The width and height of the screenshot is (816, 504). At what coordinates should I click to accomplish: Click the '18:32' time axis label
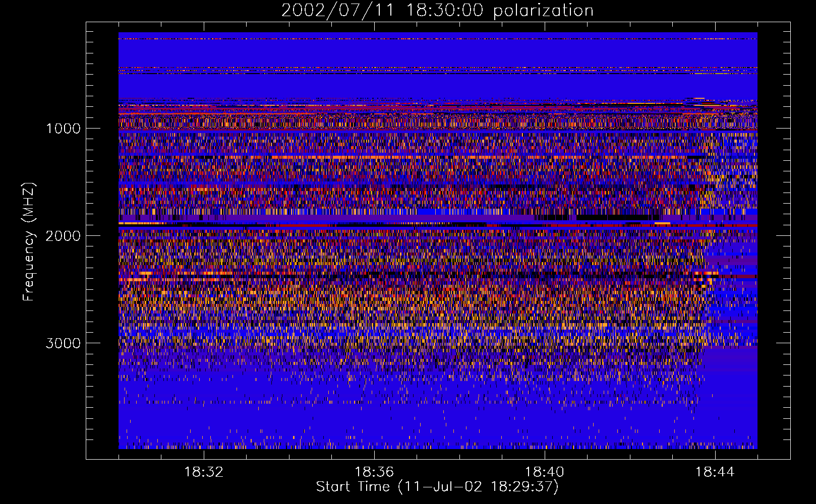coord(204,472)
